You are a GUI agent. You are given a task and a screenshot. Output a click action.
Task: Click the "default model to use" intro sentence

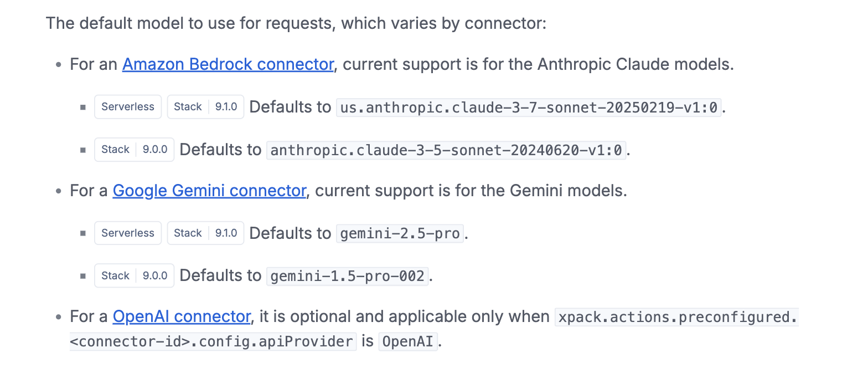tap(296, 24)
